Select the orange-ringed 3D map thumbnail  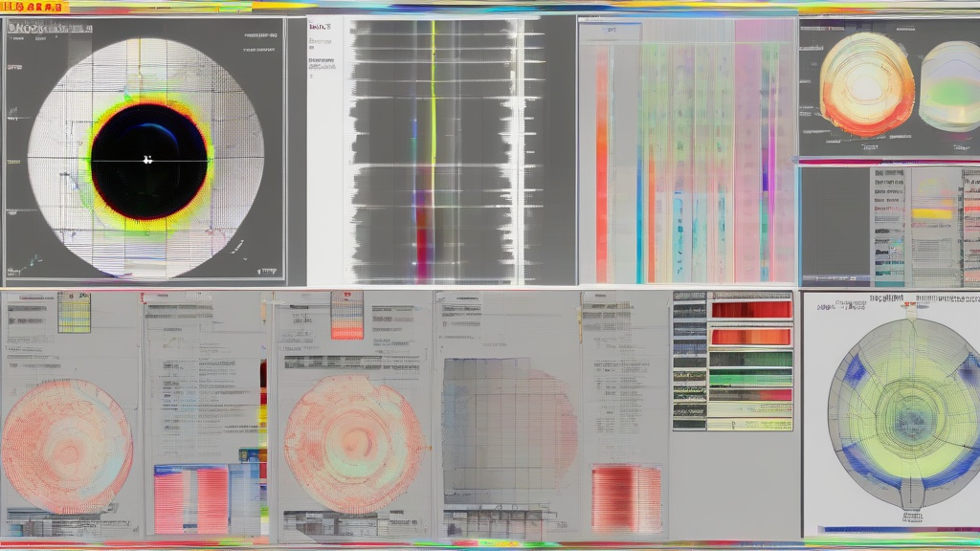click(866, 86)
